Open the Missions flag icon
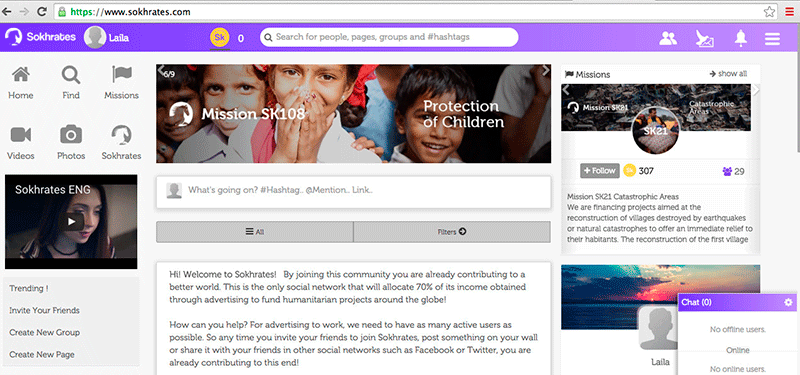The height and width of the screenshot is (375, 800). pos(121,74)
